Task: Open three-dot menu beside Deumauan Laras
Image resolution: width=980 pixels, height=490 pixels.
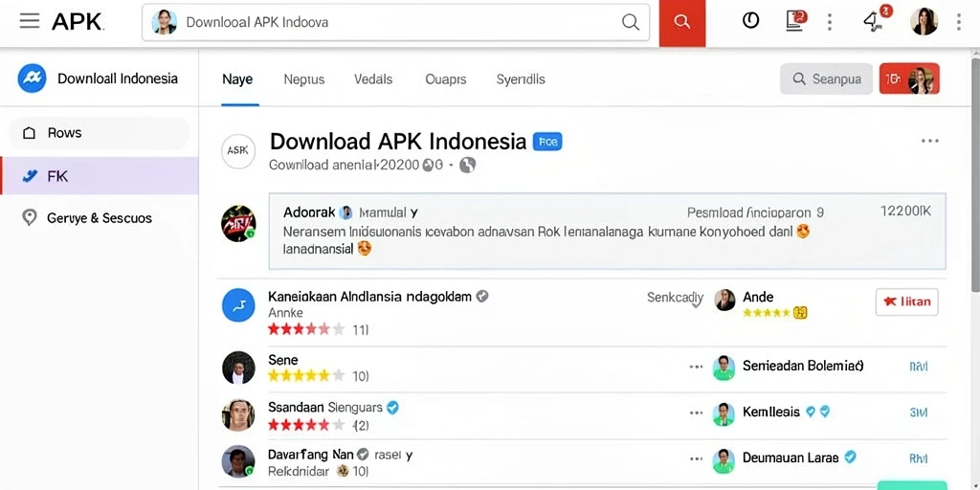Action: click(696, 460)
